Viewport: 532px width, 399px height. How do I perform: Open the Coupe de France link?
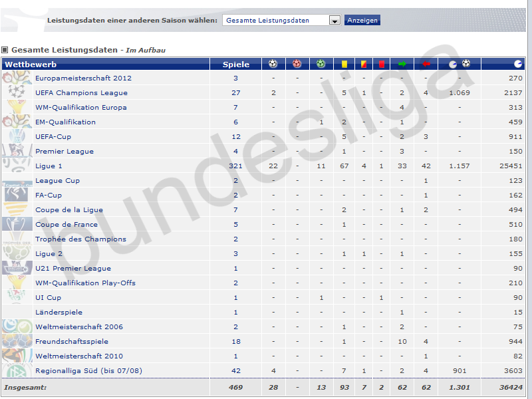point(66,224)
